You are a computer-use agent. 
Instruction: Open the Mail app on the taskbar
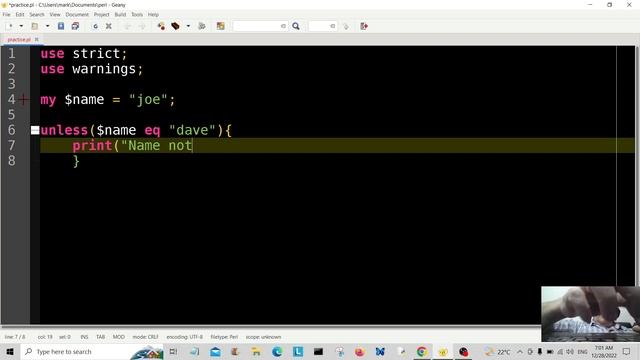[x=215, y=351]
